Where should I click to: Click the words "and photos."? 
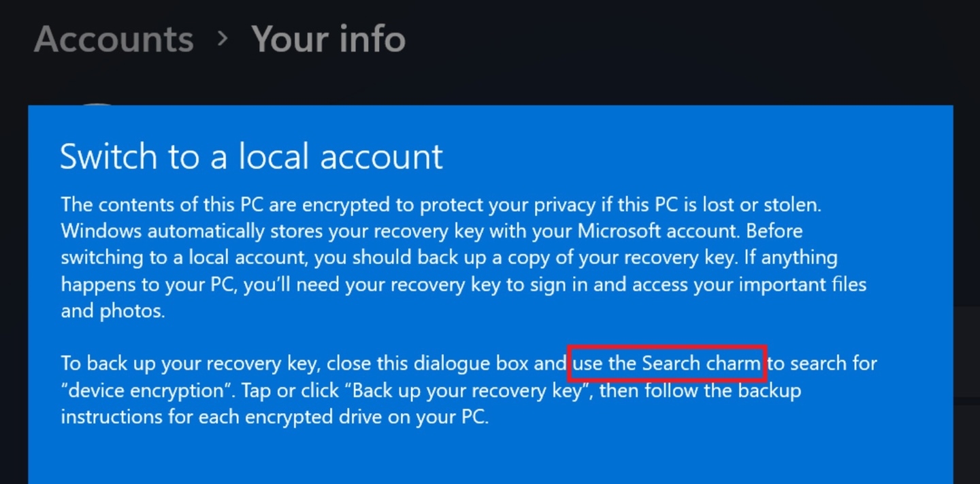(x=112, y=311)
